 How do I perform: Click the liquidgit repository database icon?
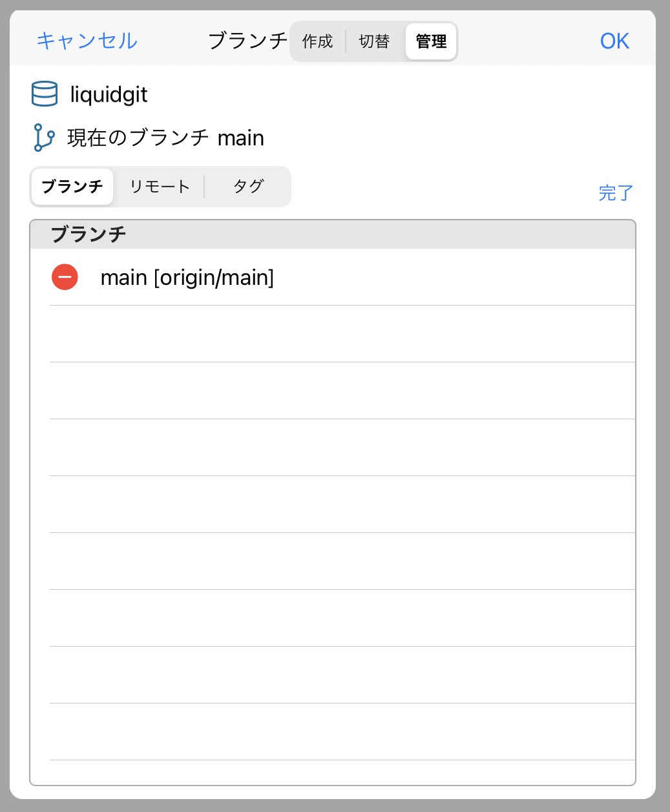[x=45, y=94]
